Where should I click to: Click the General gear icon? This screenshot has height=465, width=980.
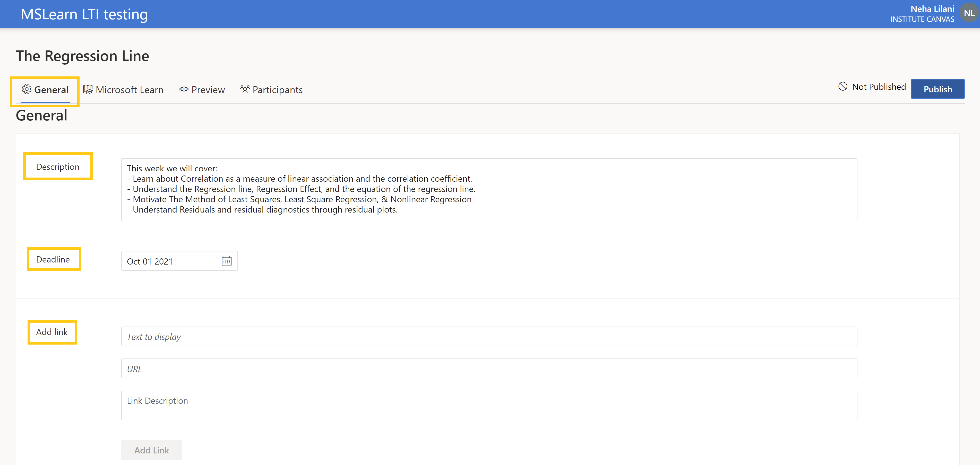tap(27, 89)
